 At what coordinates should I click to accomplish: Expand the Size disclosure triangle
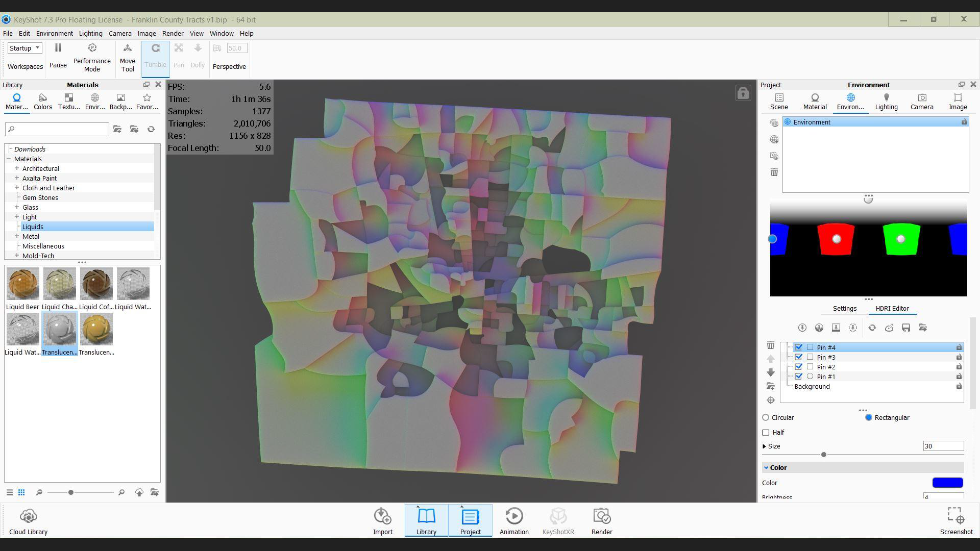764,446
